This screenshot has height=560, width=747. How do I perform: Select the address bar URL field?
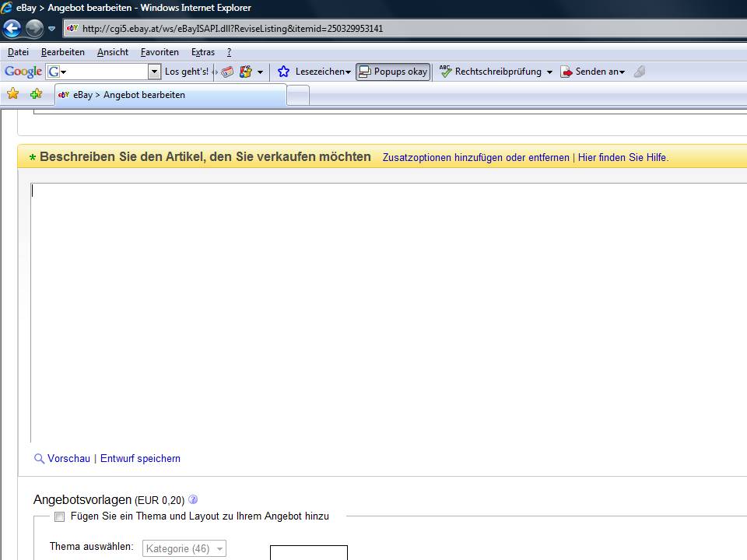405,29
